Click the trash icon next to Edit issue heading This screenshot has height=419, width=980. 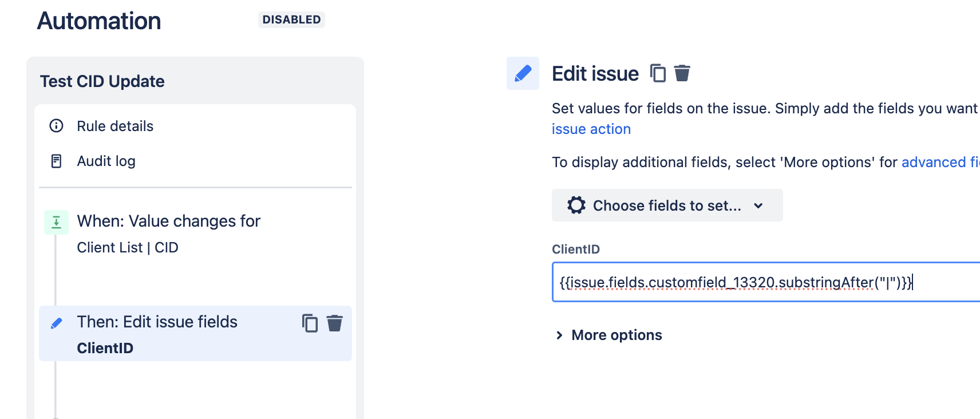point(682,73)
